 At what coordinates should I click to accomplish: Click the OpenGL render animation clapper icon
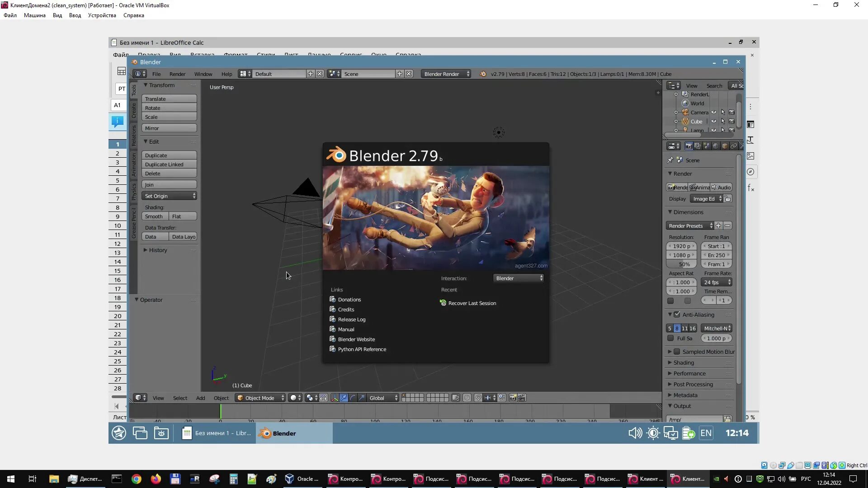(x=522, y=398)
